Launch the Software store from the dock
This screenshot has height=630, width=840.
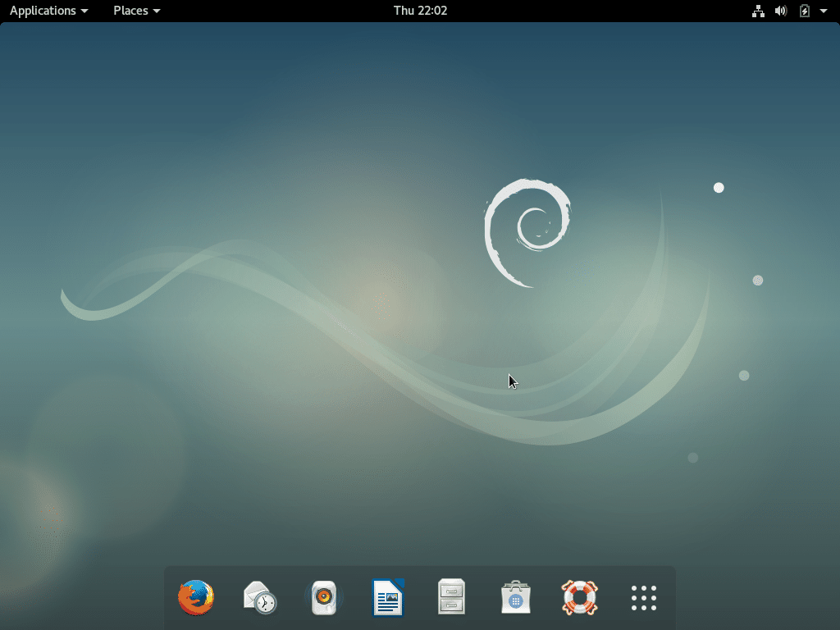point(516,598)
